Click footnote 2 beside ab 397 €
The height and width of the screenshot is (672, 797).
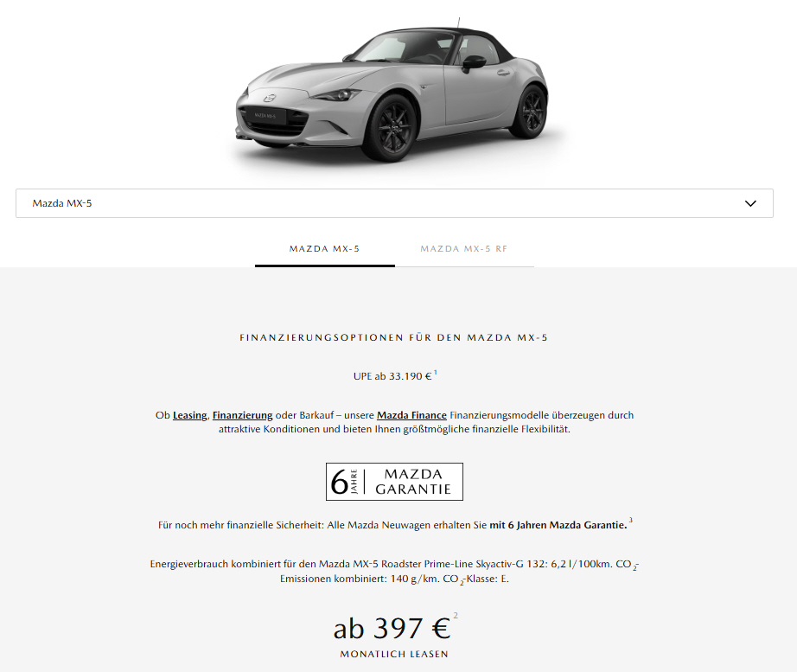pos(456,616)
